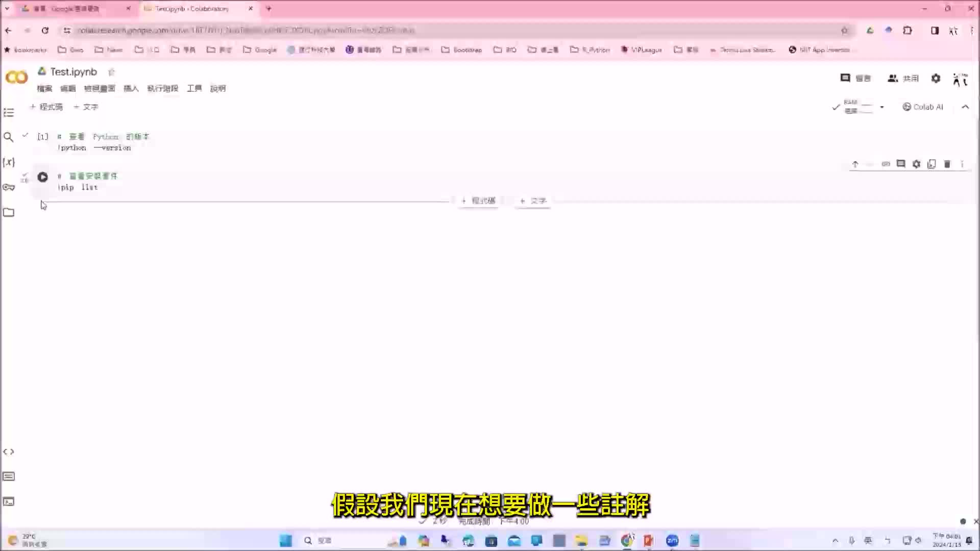
Task: Open the variables inspector {x} panel
Action: [8, 162]
